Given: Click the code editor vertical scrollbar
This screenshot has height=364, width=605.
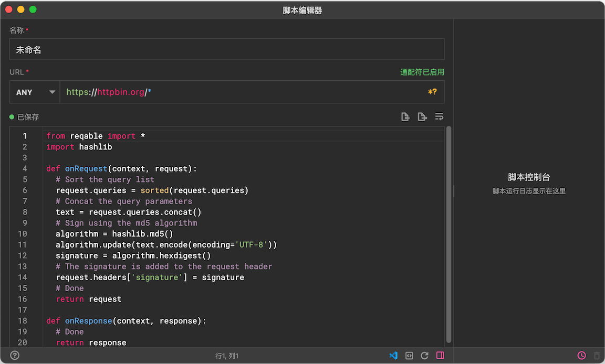Looking at the screenshot, I should pos(448,234).
